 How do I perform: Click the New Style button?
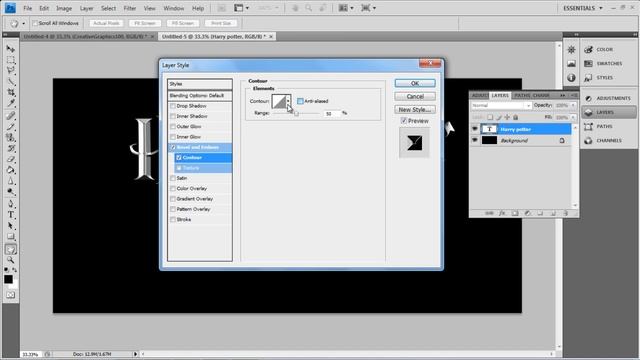point(415,109)
